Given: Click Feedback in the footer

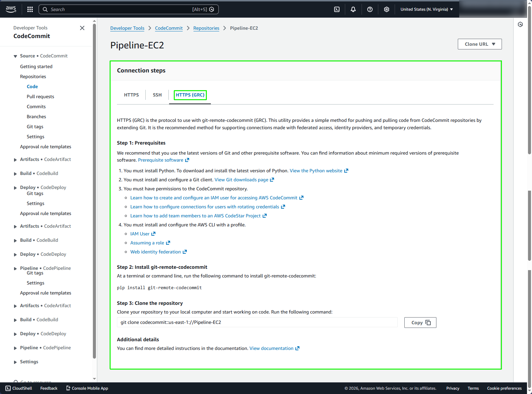Looking at the screenshot, I should [x=49, y=388].
